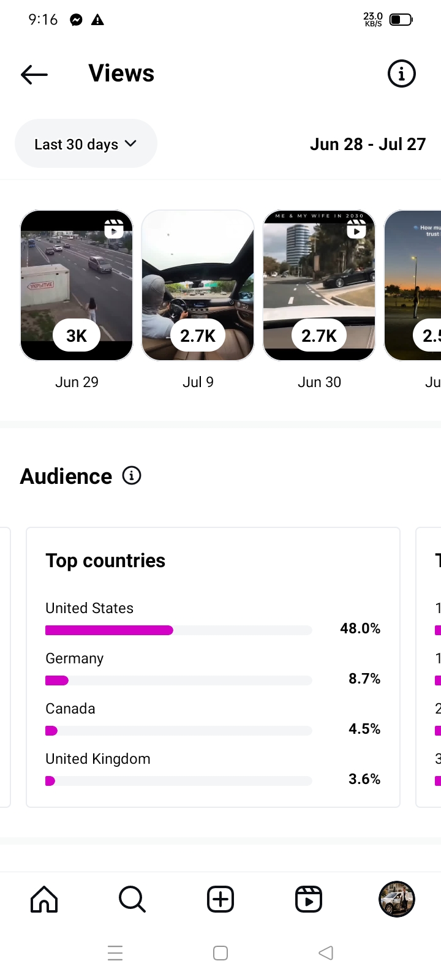Viewport: 441px width, 980px height.
Task: Tap the Germany country row
Action: [x=213, y=669]
